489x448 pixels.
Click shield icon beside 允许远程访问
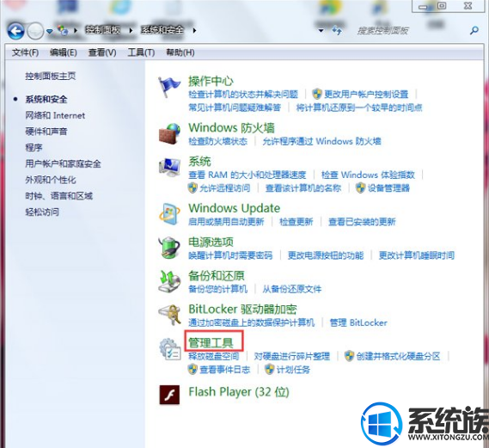coord(193,187)
